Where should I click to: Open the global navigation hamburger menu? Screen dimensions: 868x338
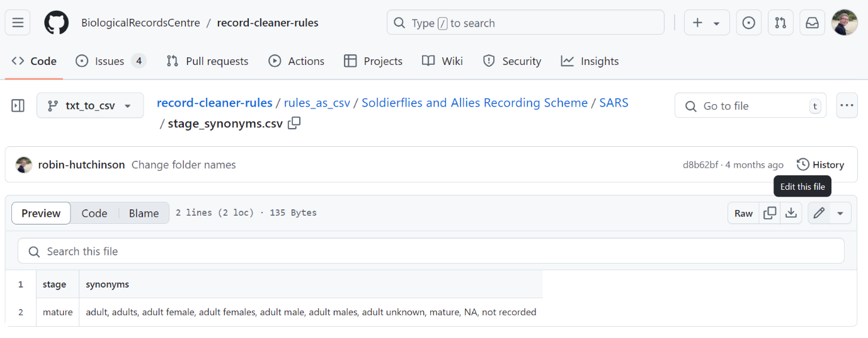pyautogui.click(x=18, y=23)
